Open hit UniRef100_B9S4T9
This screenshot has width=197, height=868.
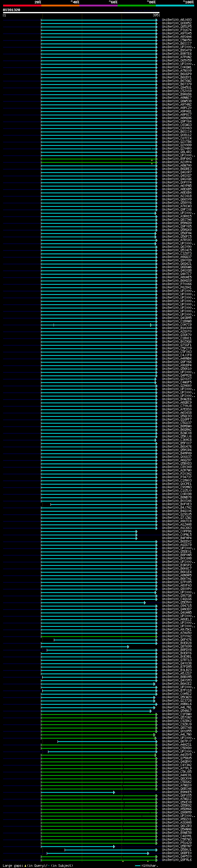[177, 50]
